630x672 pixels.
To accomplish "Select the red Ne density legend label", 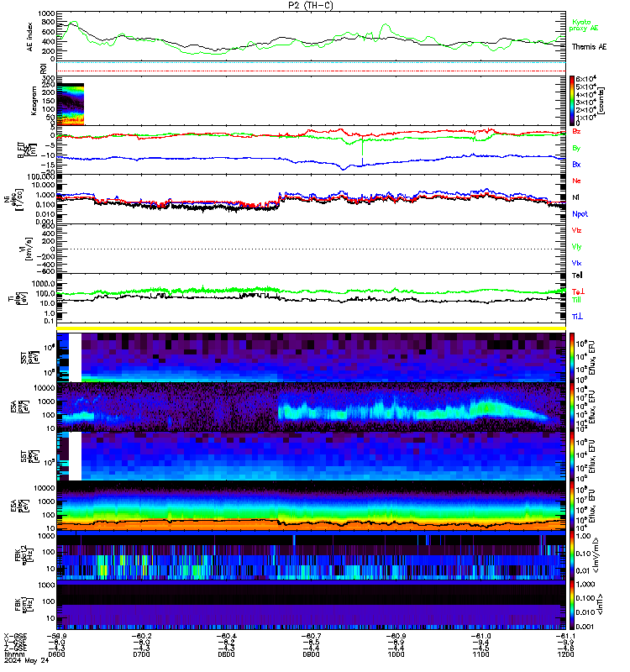I will [x=576, y=181].
